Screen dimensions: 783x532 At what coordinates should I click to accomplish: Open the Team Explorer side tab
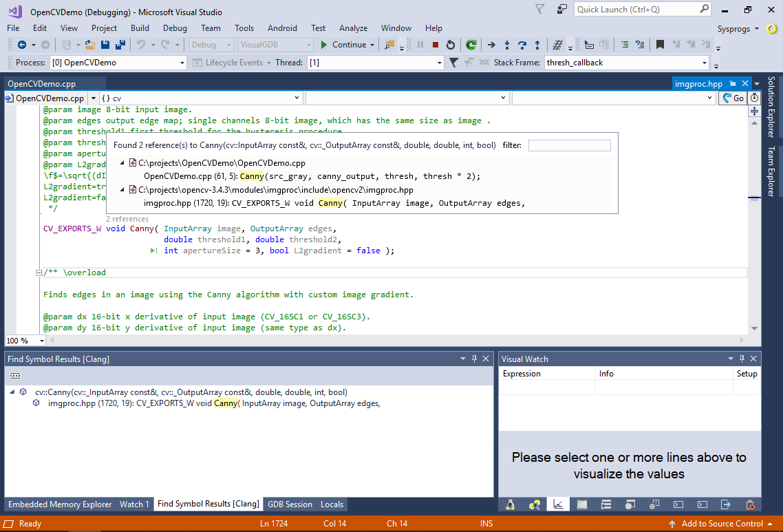[771, 171]
